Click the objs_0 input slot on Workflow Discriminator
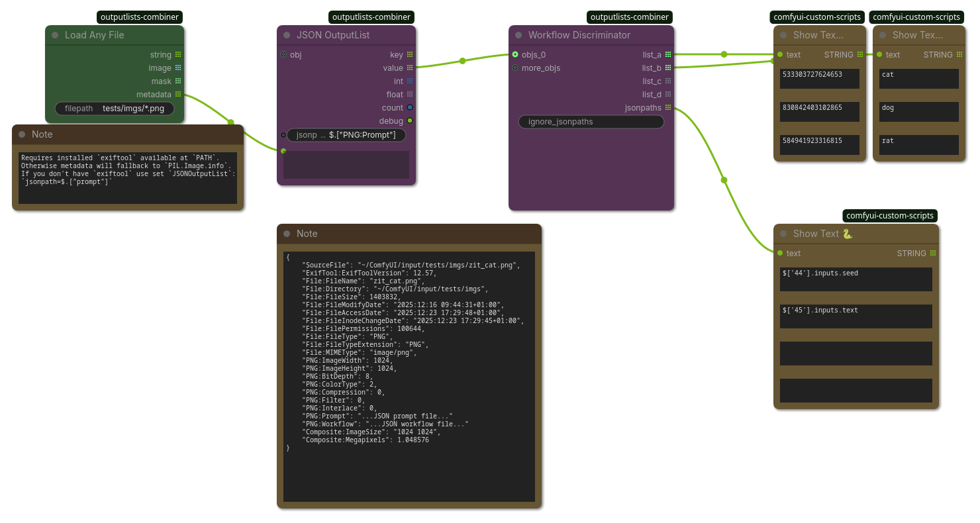This screenshot has width=980, height=523. [x=515, y=55]
